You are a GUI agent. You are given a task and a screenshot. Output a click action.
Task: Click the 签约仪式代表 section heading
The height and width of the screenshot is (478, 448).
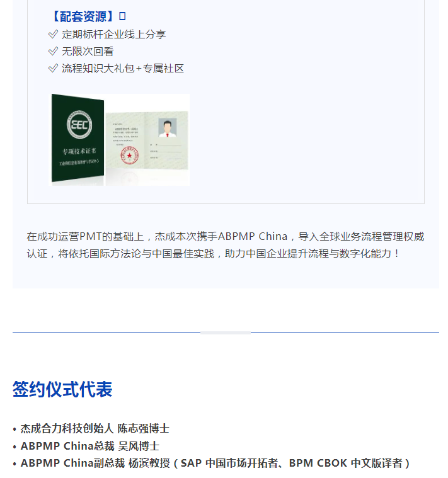62,389
